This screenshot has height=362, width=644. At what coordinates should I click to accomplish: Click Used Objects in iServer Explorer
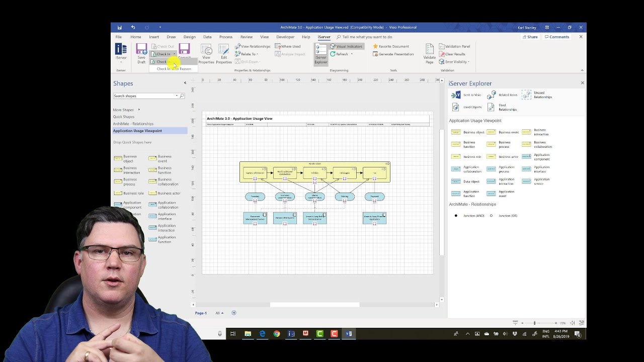pyautogui.click(x=466, y=107)
